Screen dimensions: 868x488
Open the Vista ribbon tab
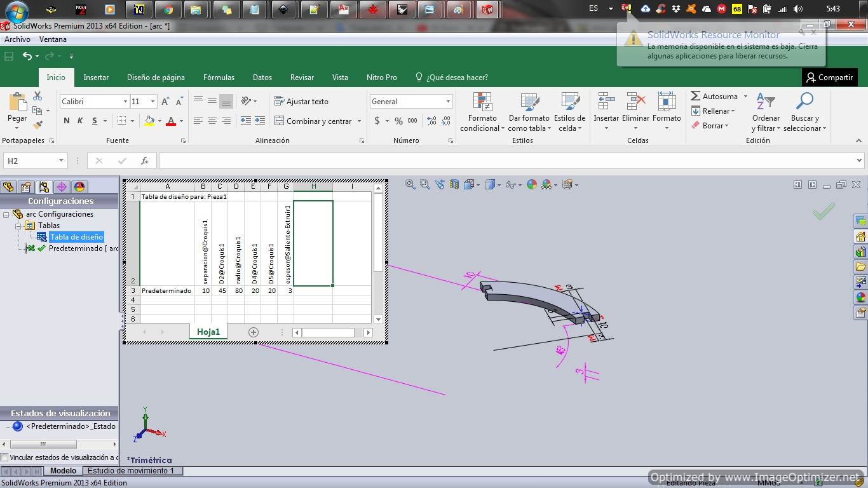click(x=340, y=77)
